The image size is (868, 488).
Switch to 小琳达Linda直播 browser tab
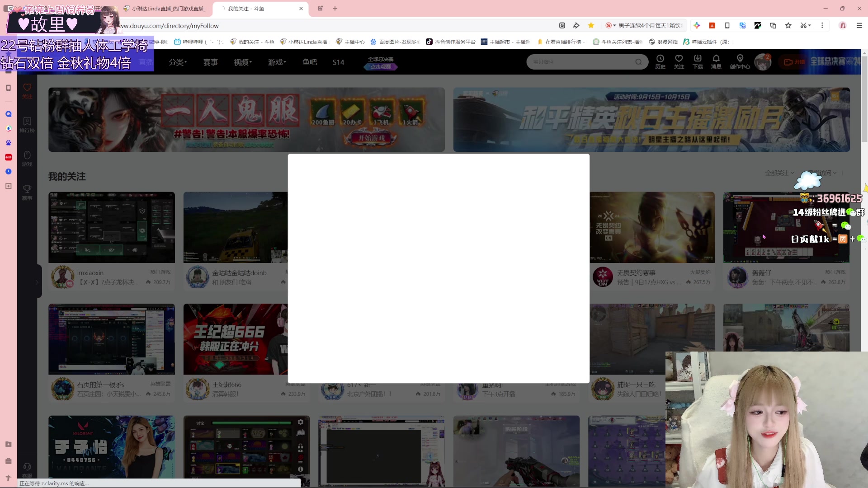click(x=164, y=9)
